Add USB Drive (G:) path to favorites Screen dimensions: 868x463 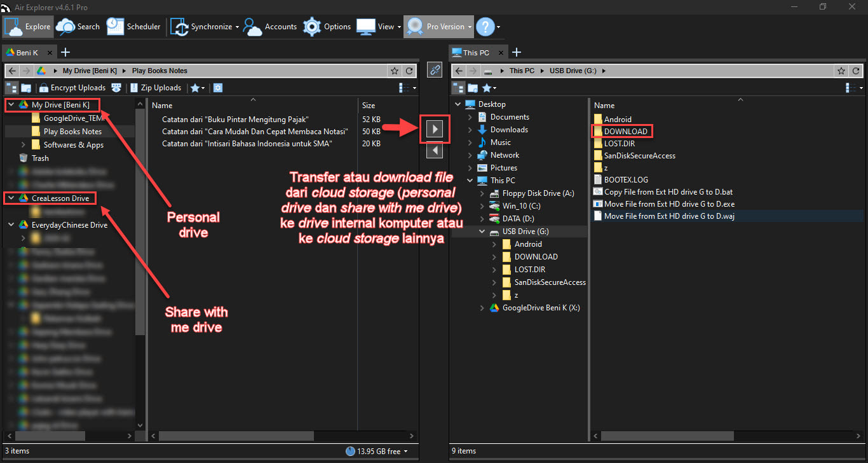coord(841,71)
